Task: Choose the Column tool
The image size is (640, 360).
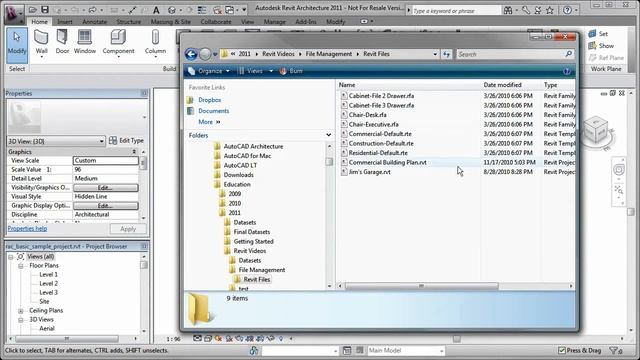Action: [155, 43]
